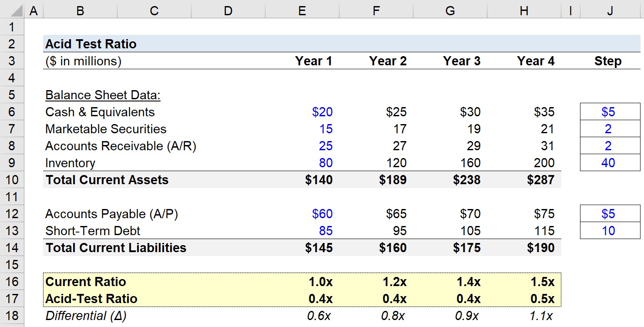Image resolution: width=644 pixels, height=327 pixels.
Task: Click the Total Current Assets label
Action: click(x=107, y=180)
